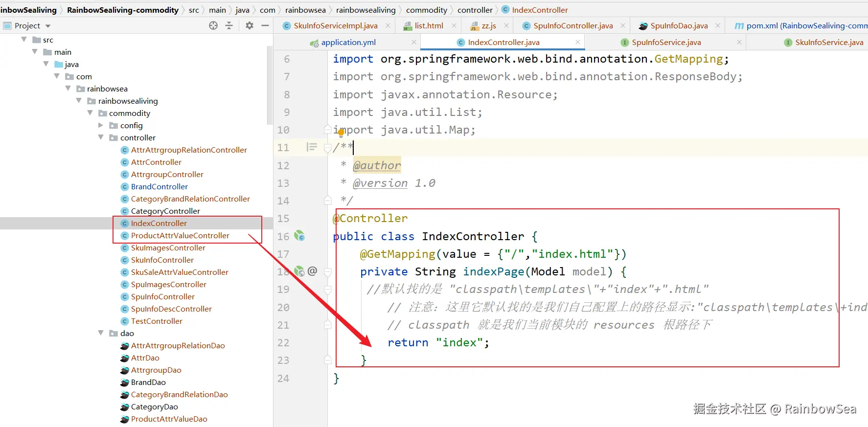Close the SpuInfoDao.java tab
868x427 pixels.
718,25
